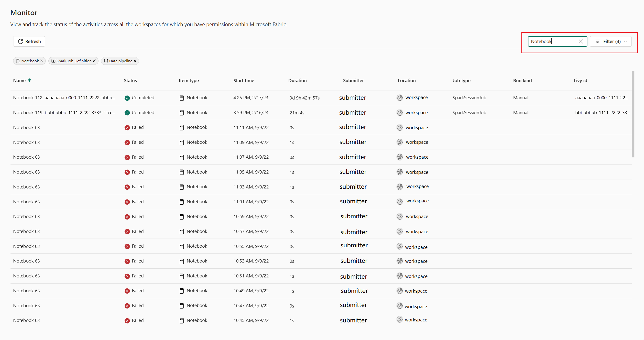Viewport: 644px width, 340px height.
Task: Sort by Duration column header
Action: [x=297, y=80]
